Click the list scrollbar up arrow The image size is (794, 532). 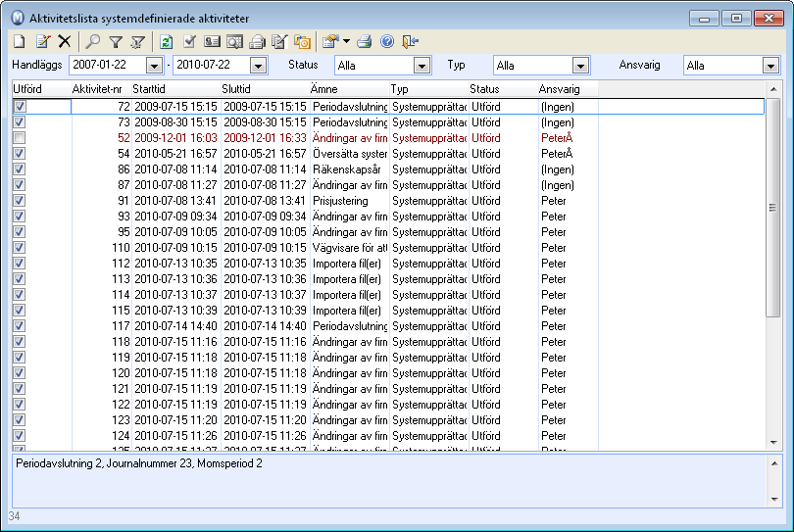773,89
